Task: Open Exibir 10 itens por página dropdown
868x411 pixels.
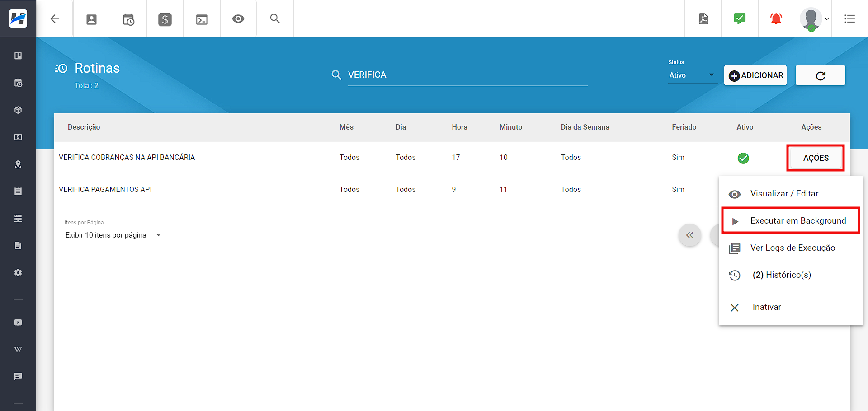Action: [115, 235]
